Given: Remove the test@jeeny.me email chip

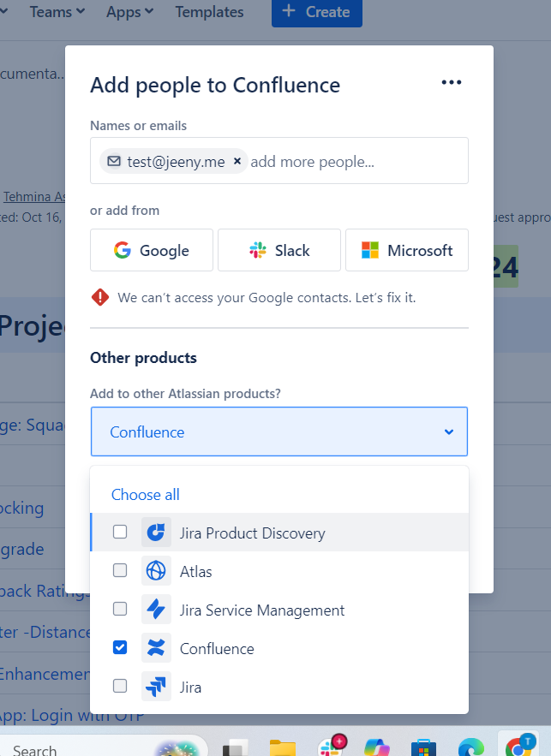Looking at the screenshot, I should [237, 161].
